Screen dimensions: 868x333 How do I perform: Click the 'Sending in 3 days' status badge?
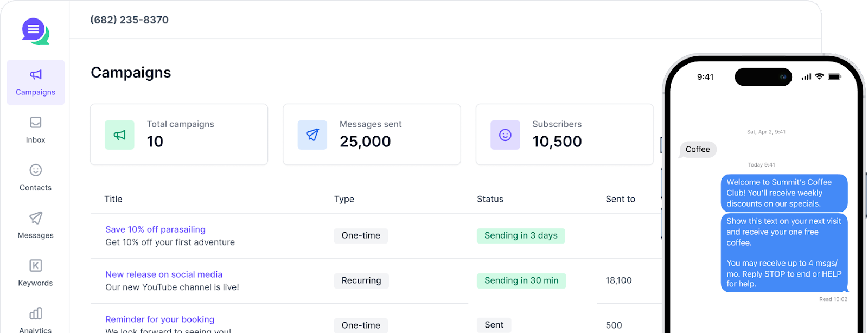(521, 235)
